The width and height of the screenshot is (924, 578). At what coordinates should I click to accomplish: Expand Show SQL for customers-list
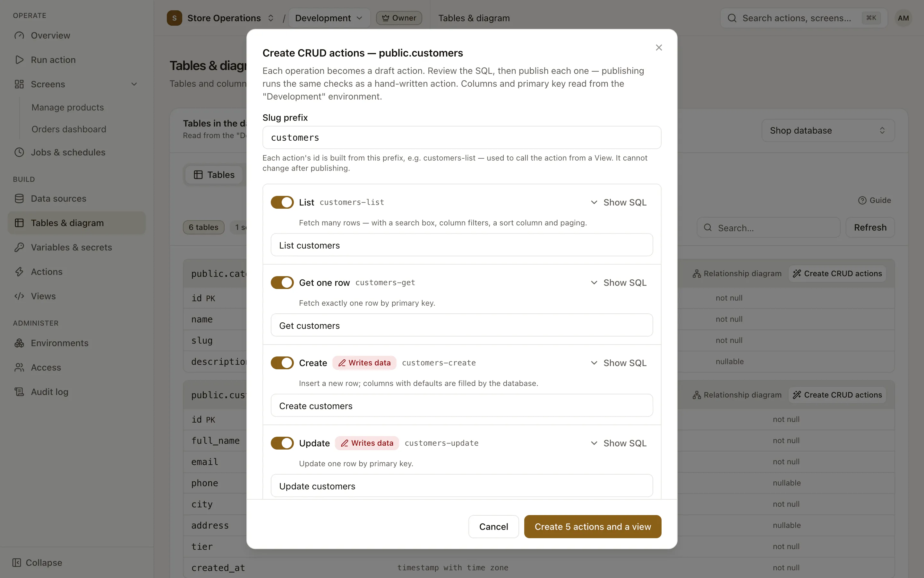coord(619,202)
